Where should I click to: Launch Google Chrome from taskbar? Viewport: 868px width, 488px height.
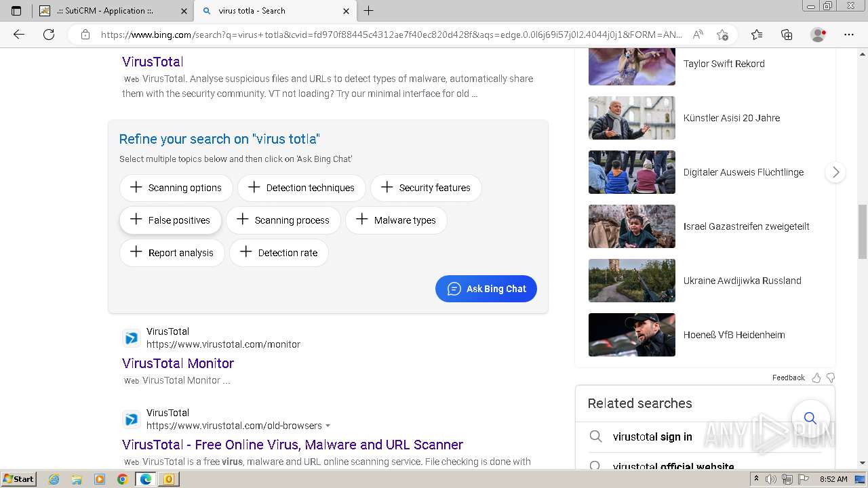click(x=122, y=479)
